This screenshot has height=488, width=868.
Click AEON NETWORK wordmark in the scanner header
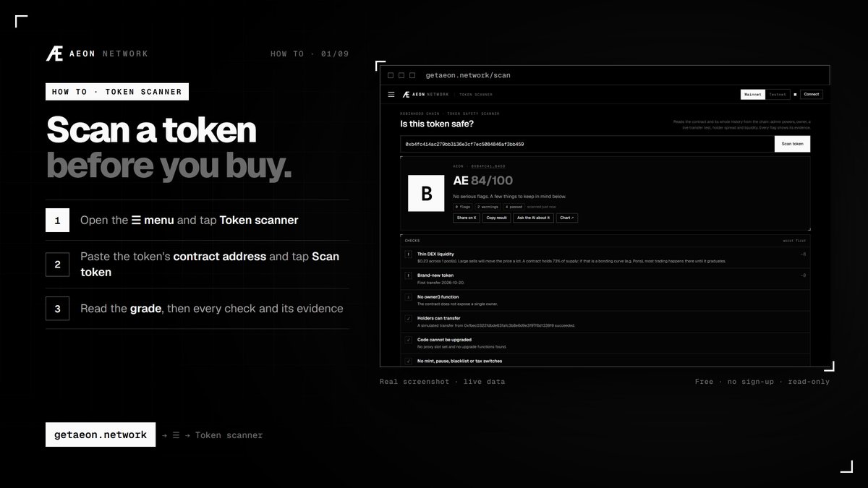pyautogui.click(x=430, y=95)
